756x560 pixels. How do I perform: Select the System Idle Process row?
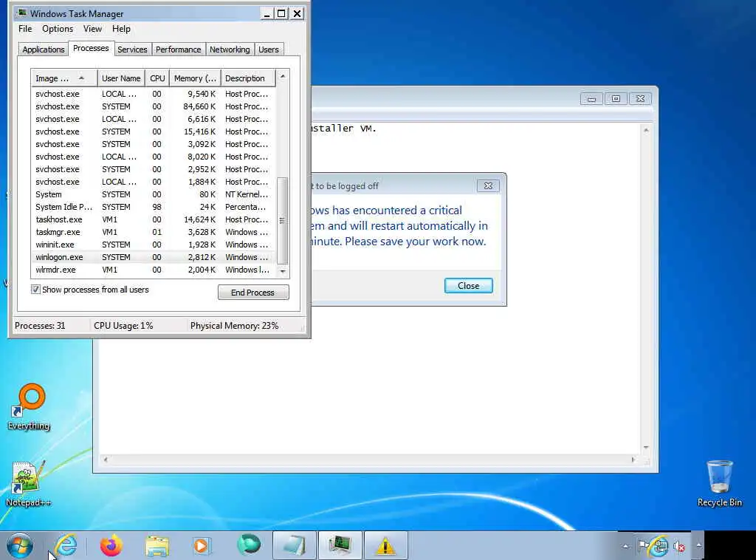[x=154, y=207]
